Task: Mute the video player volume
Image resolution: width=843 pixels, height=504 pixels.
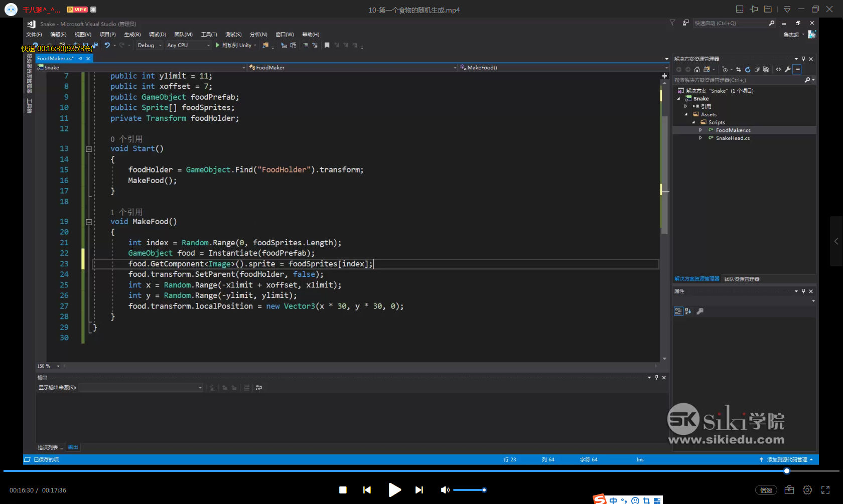Action: tap(445, 490)
